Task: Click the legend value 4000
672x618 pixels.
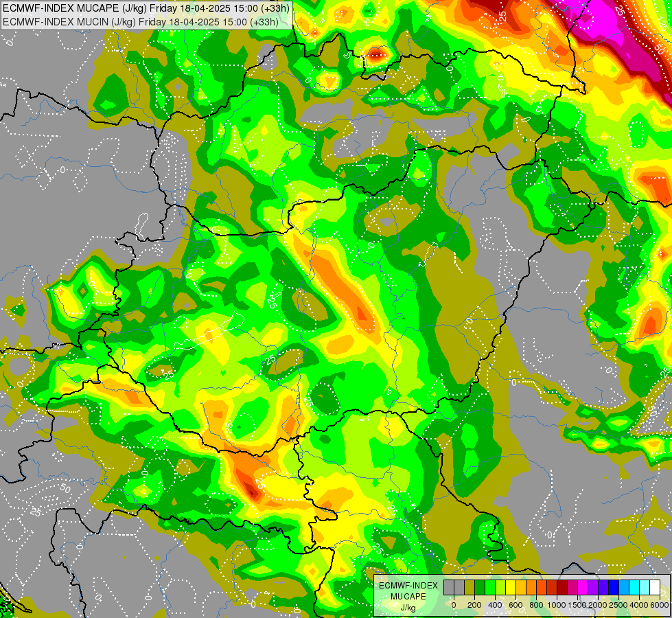Action: pos(640,605)
